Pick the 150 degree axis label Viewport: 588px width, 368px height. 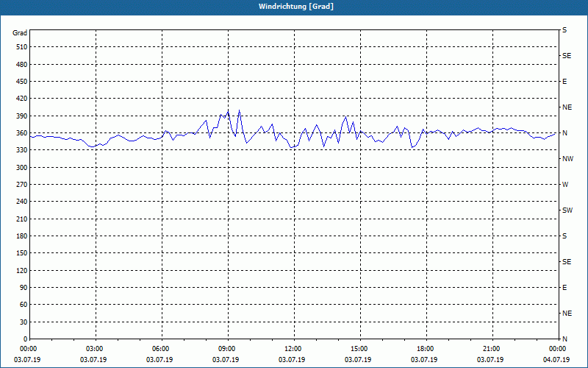click(21, 253)
